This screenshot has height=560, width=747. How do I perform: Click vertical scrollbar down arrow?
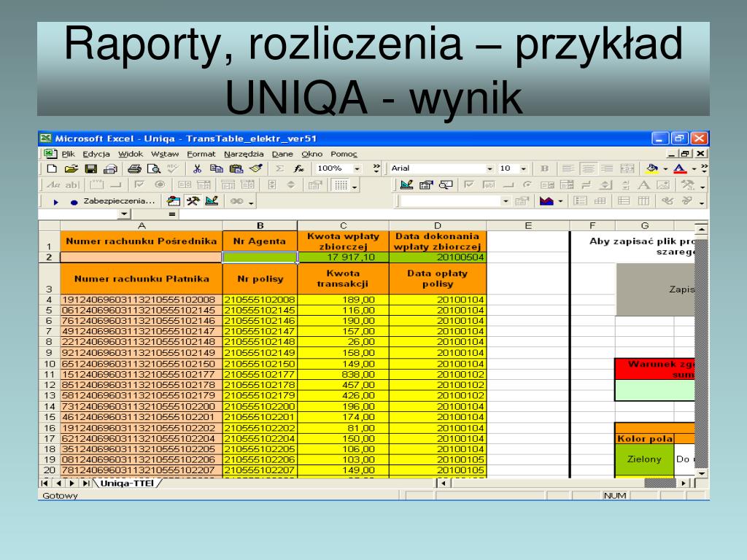pos(702,474)
